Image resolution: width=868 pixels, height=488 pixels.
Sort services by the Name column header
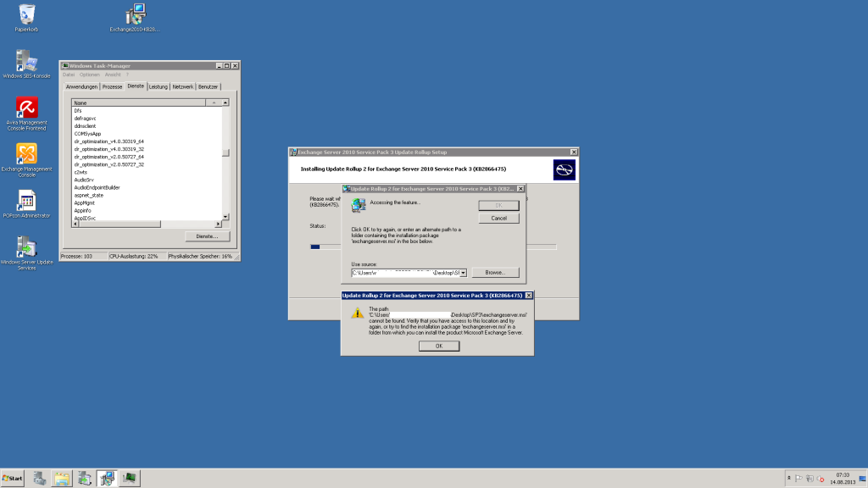tap(138, 103)
